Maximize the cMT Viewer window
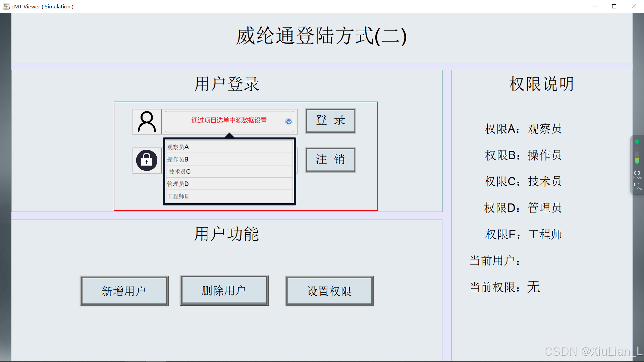The width and height of the screenshot is (644, 362). click(x=614, y=6)
